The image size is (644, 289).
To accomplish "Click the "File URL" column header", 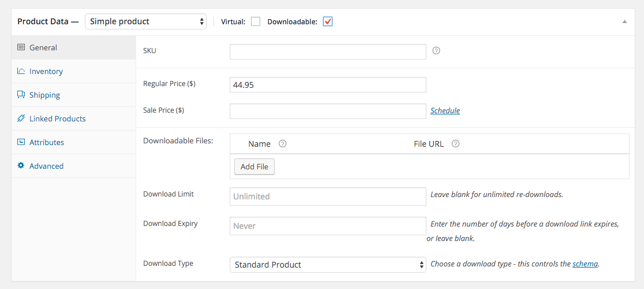I will 429,144.
